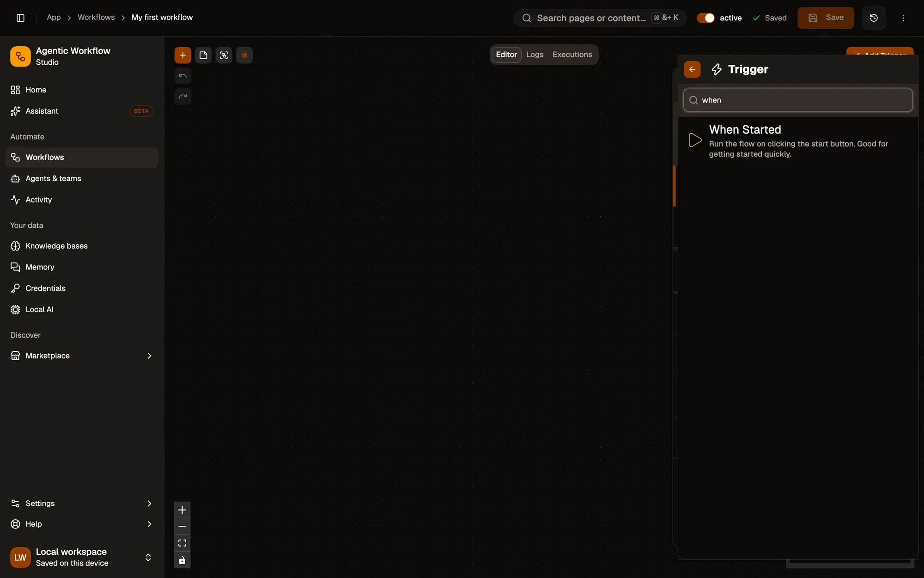Toggle the sidebar panel icon
Image resolution: width=924 pixels, height=578 pixels.
(20, 18)
